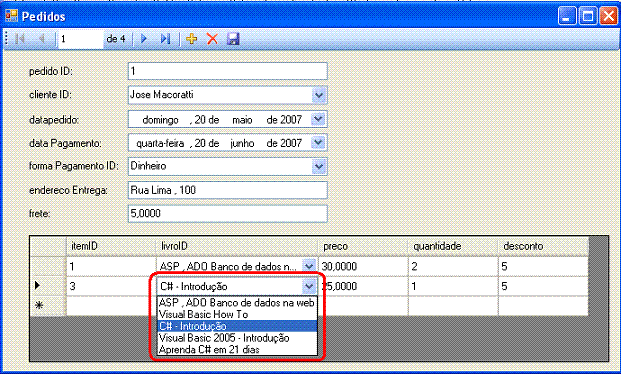Maximize the Pedidos window
621x374 pixels.
(x=588, y=16)
